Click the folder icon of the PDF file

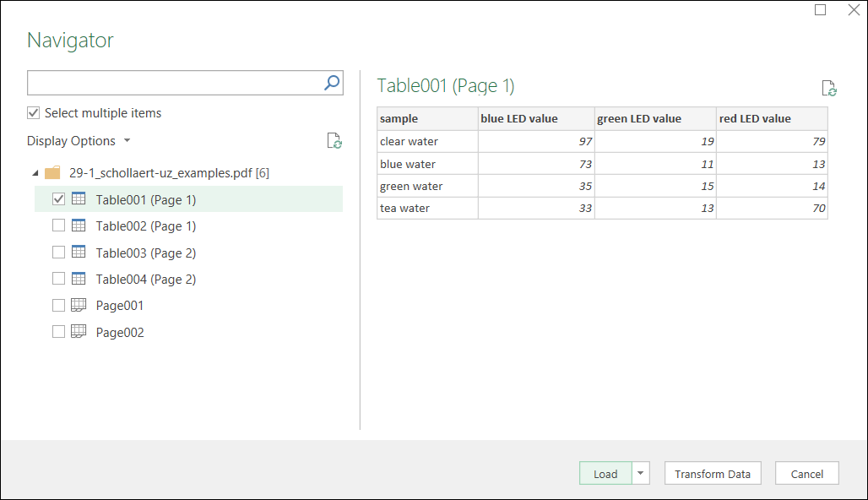tap(52, 173)
